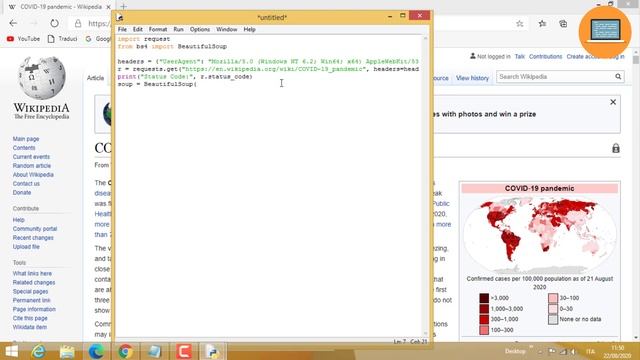Open the Contents sidebar link
This screenshot has width=640, height=360.
tap(24, 148)
